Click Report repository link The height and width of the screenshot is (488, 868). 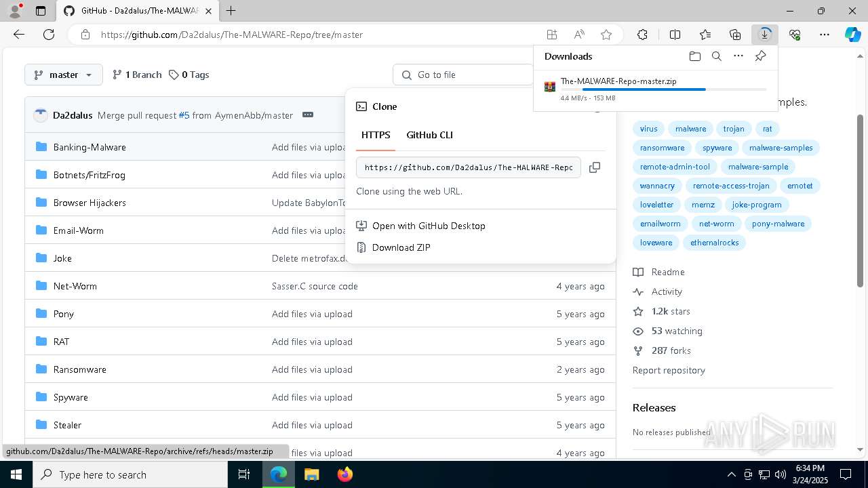tap(669, 370)
